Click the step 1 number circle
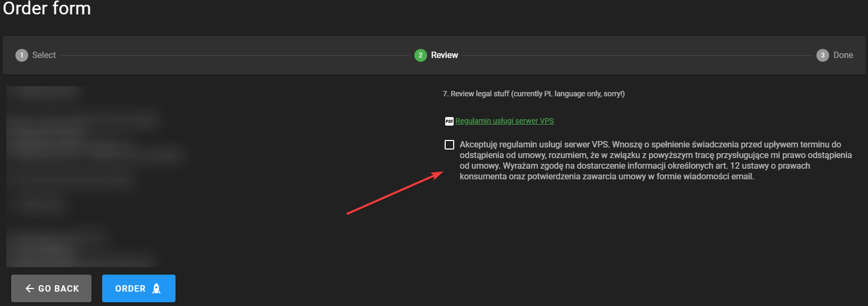The width and height of the screenshot is (868, 306). pos(22,55)
